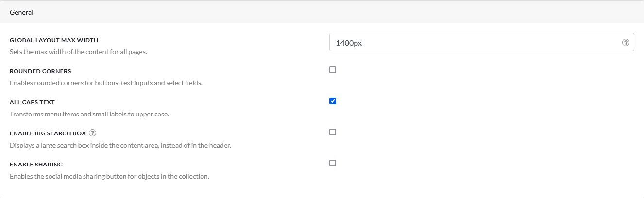644x198 pixels.
Task: Click the help icon inside max width field
Action: coord(626,43)
